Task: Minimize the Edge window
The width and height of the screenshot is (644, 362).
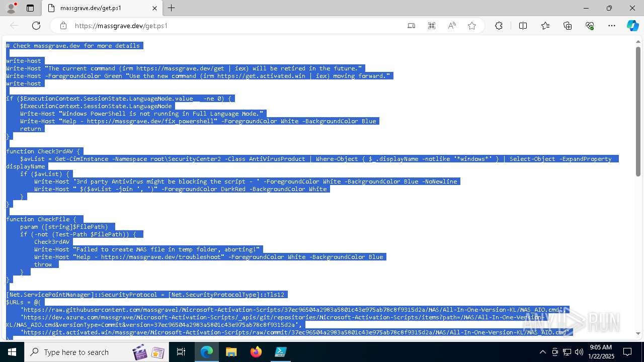Action: pyautogui.click(x=586, y=8)
